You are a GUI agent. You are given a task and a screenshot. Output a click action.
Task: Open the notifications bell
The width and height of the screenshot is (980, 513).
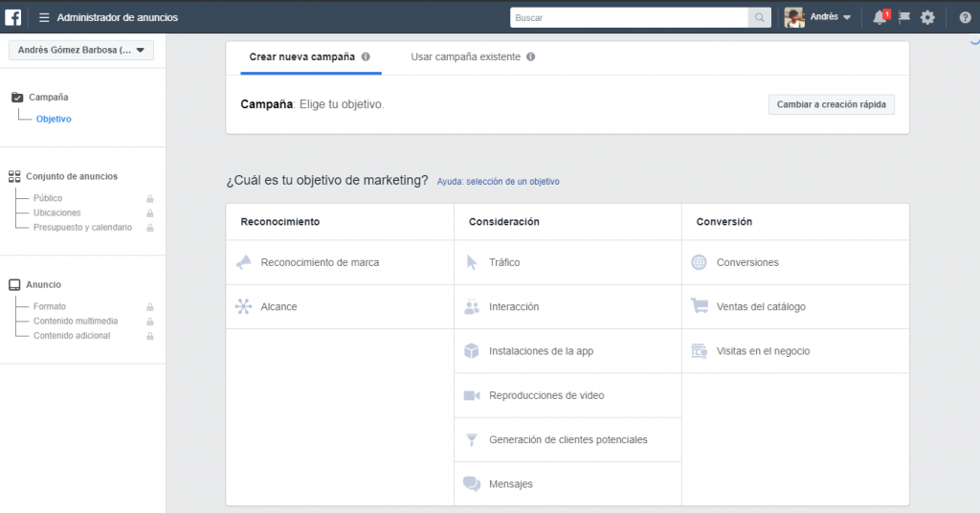[x=880, y=17]
